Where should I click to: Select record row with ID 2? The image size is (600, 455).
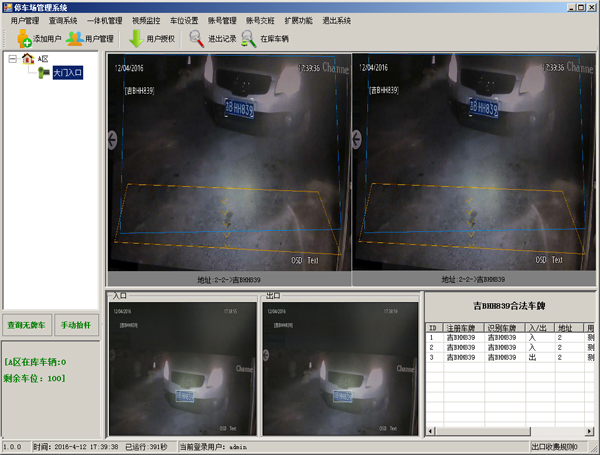point(510,347)
